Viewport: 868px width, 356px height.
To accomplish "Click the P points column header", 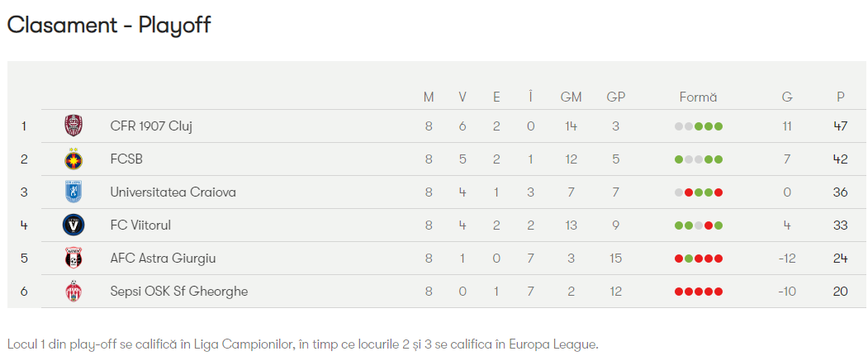I will pos(840,97).
